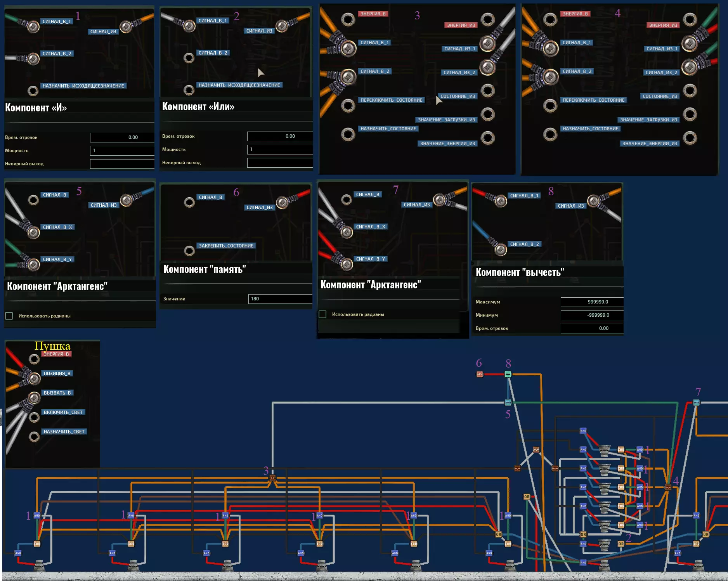Toggle Использовать радианы in Арктангенс panel with green wire
Image resolution: width=728 pixels, height=581 pixels.
[x=9, y=316]
